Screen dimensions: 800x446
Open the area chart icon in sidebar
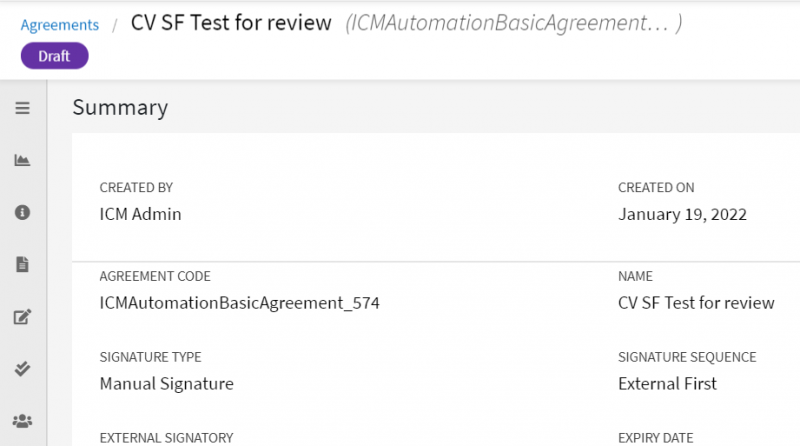pos(22,160)
